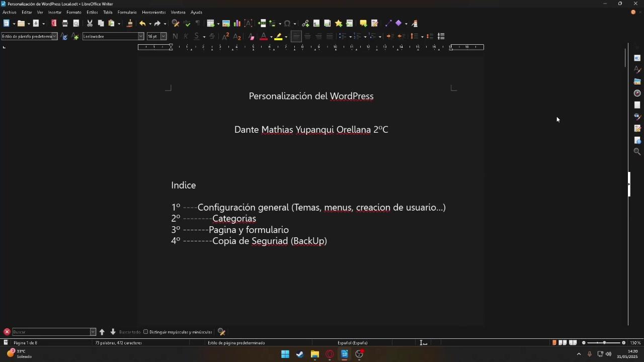This screenshot has width=644, height=362.
Task: Toggle print preview
Action: click(x=76, y=23)
